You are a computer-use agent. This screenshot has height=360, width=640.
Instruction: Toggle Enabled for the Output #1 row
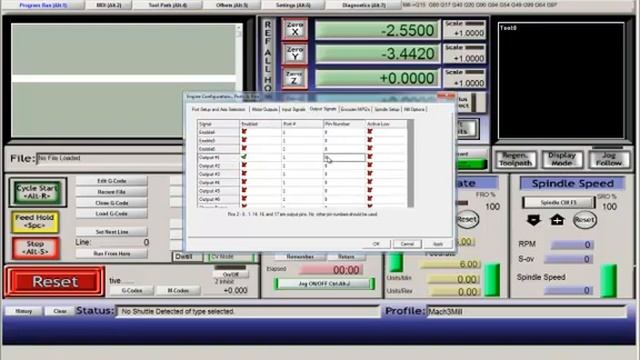244,157
